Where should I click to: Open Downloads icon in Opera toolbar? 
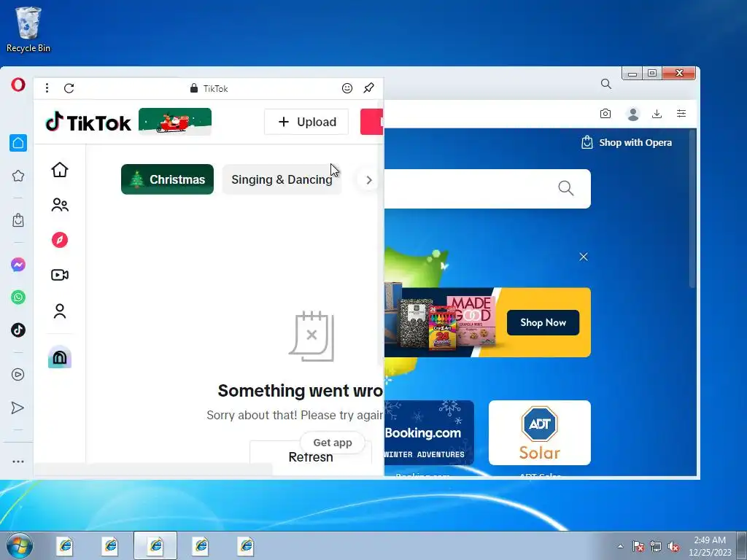[x=657, y=114]
